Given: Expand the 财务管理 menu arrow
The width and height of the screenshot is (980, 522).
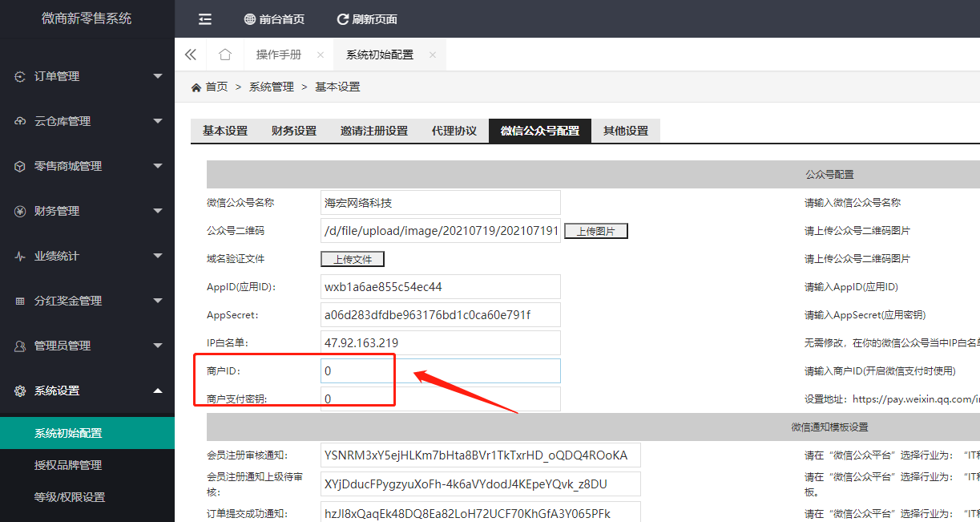Looking at the screenshot, I should (158, 211).
